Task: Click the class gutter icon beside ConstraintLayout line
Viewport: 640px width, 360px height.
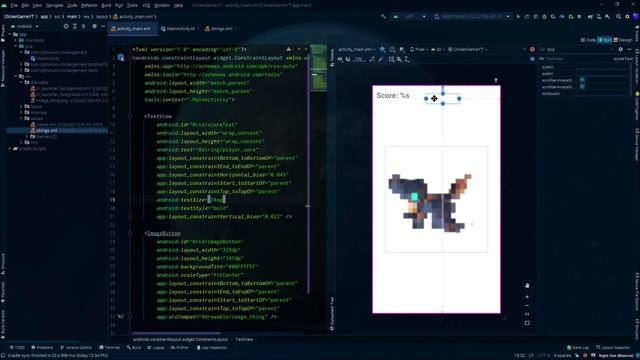Action: [121, 58]
